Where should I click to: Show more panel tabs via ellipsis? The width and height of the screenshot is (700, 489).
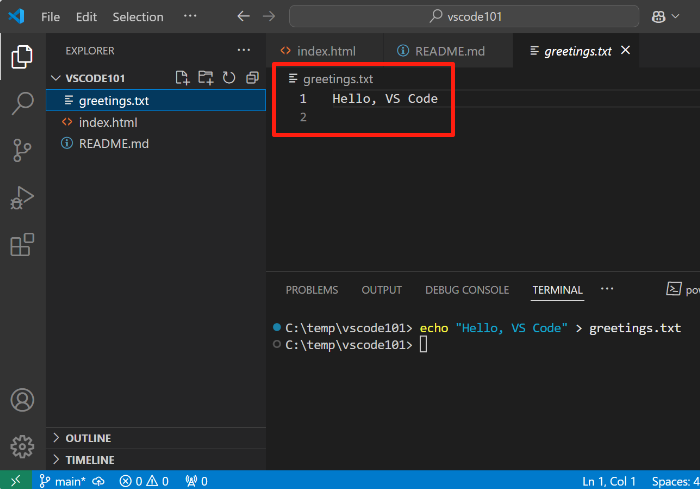point(607,289)
